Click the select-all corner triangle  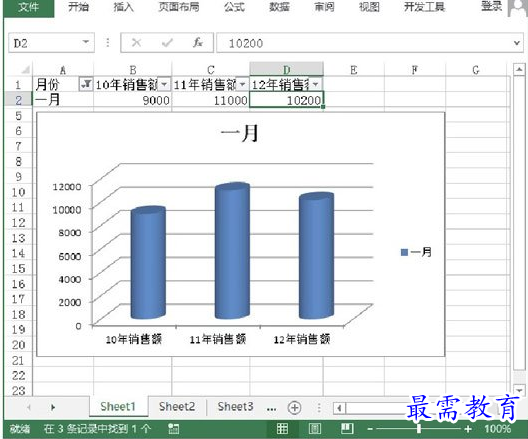[x=26, y=70]
